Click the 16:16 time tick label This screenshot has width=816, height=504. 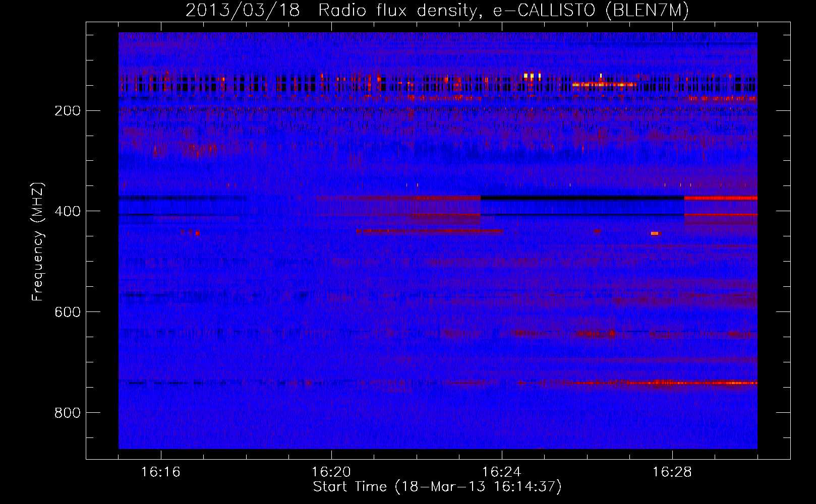pyautogui.click(x=161, y=472)
